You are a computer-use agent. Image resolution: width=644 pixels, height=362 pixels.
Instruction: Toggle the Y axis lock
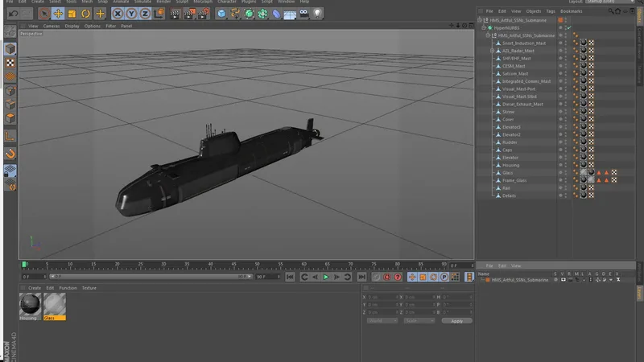(x=131, y=14)
